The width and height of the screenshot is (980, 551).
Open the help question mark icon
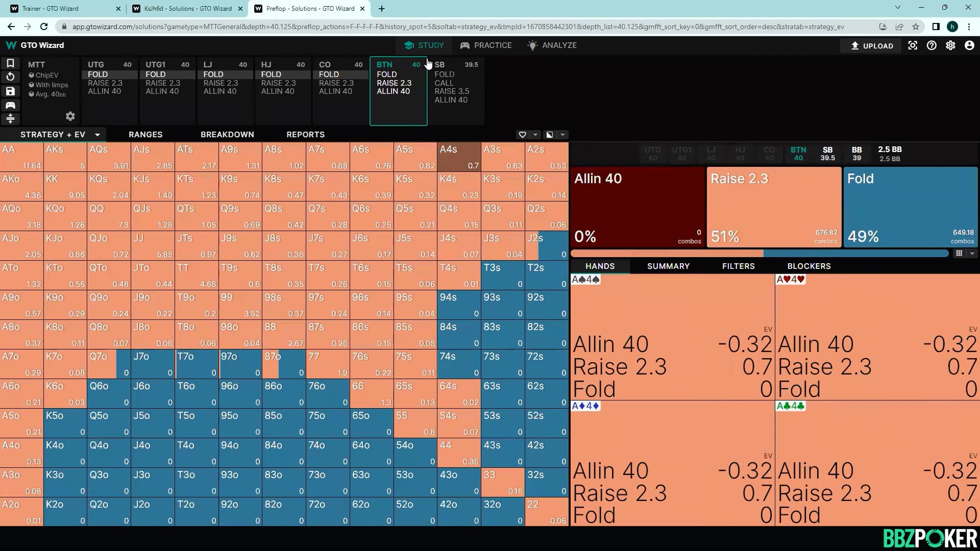tap(932, 45)
